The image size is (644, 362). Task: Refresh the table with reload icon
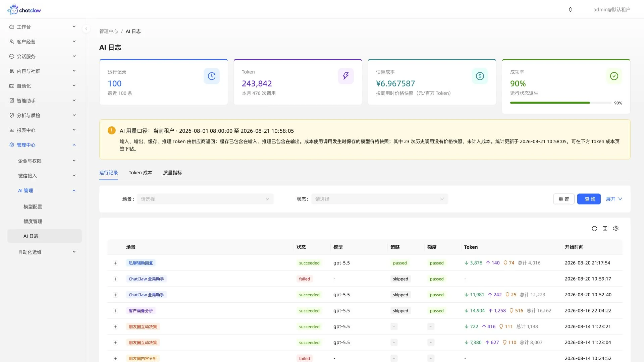pyautogui.click(x=594, y=229)
